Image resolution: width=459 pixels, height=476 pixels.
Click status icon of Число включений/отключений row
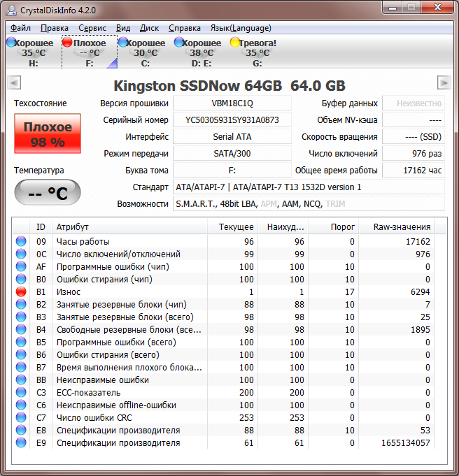click(21, 254)
